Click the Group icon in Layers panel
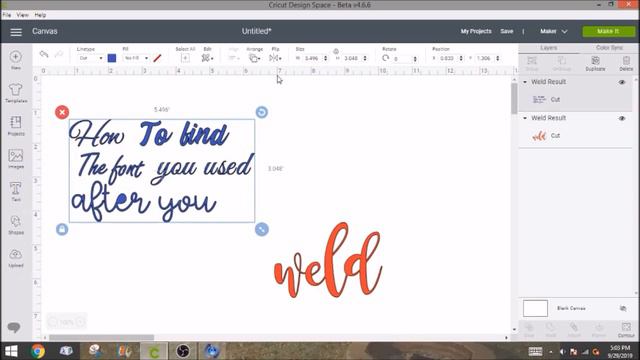Screen dimensions: 640x360 tap(532, 64)
